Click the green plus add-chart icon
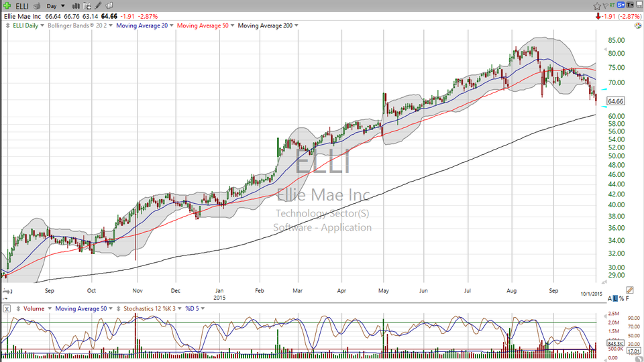 (x=7, y=6)
